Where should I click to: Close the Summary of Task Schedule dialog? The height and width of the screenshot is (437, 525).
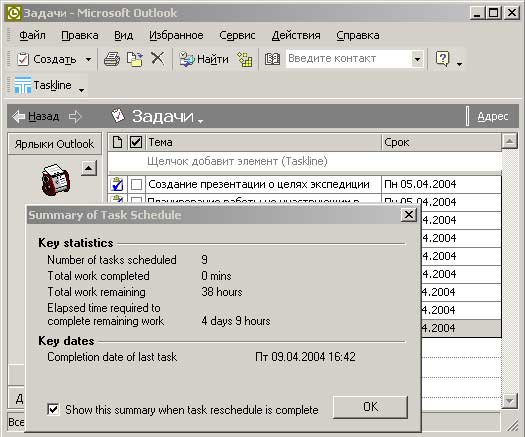tap(409, 215)
